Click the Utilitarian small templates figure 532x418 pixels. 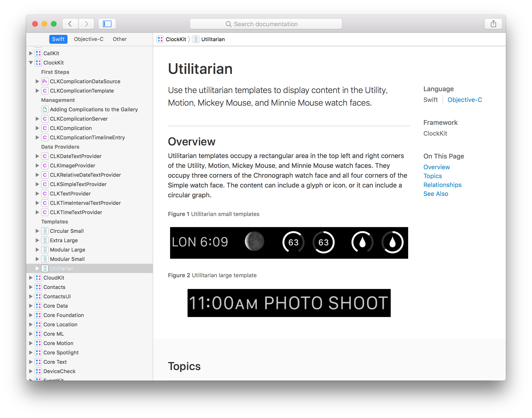(289, 243)
